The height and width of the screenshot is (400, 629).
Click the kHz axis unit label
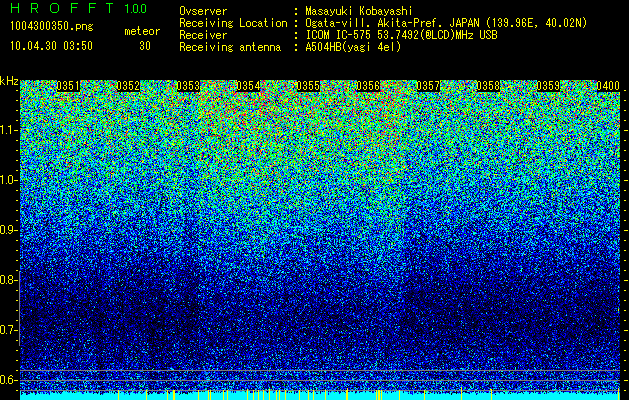[x=9, y=81]
